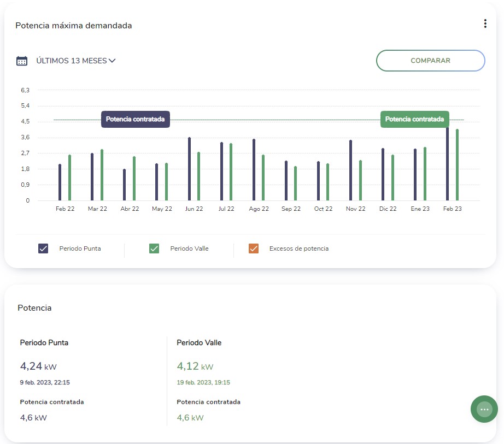Click the Periodo Valle legend label

[189, 248]
